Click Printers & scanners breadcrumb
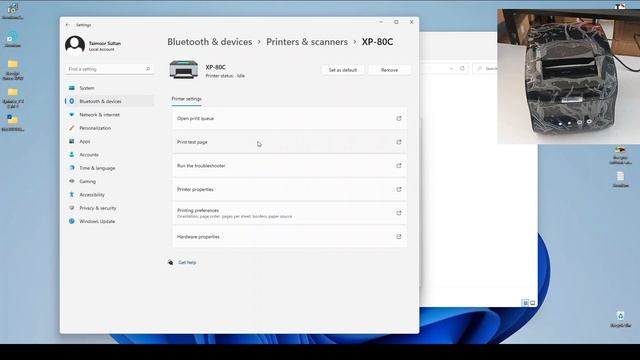 [x=307, y=42]
